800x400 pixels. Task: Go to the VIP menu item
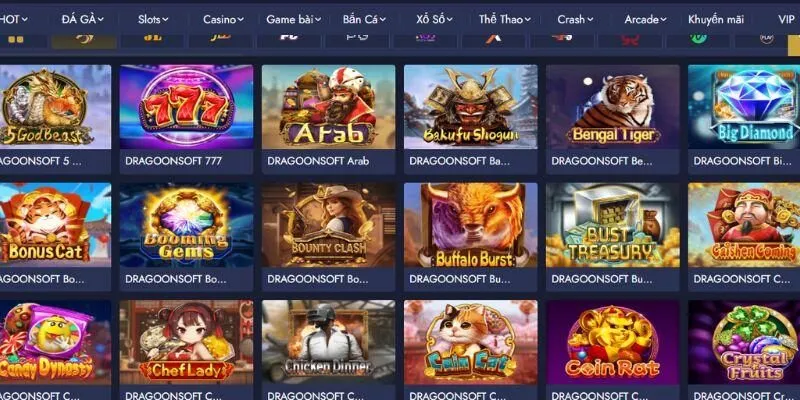[786, 19]
